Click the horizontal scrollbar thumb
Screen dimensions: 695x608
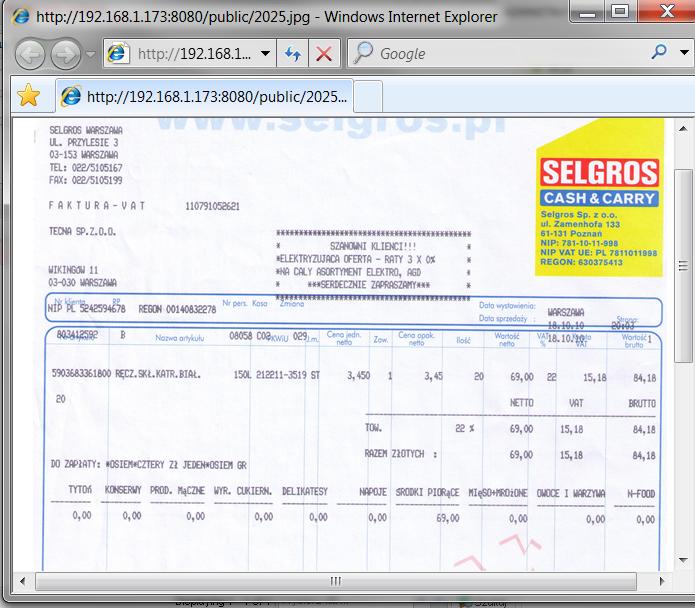(x=336, y=581)
